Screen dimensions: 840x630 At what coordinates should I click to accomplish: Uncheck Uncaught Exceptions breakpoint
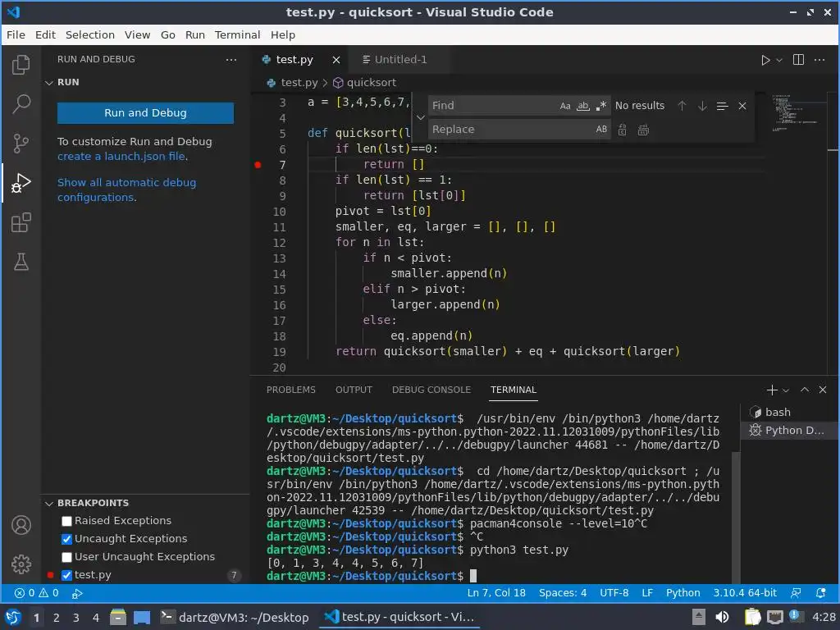(66, 539)
